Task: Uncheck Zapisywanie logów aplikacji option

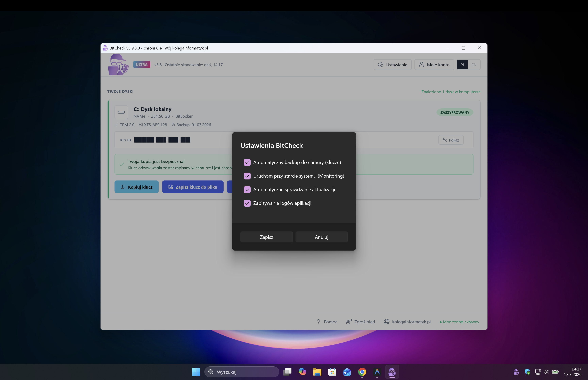Action: [247, 203]
